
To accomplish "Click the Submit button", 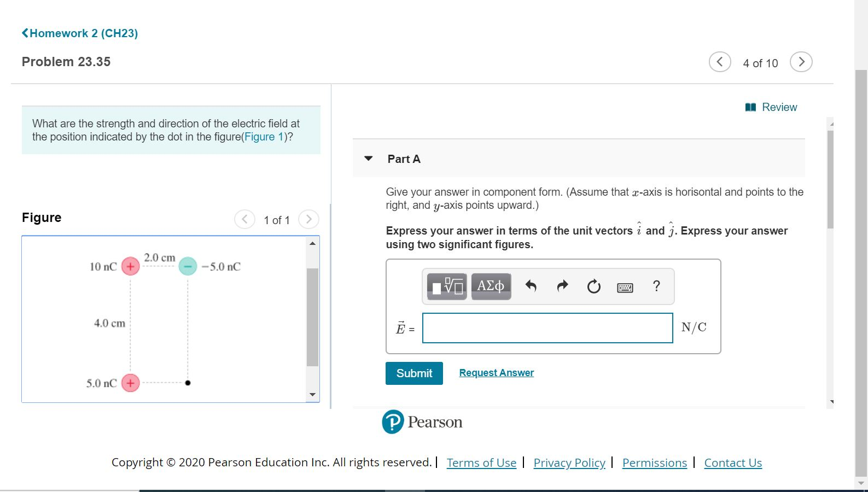I will point(414,373).
